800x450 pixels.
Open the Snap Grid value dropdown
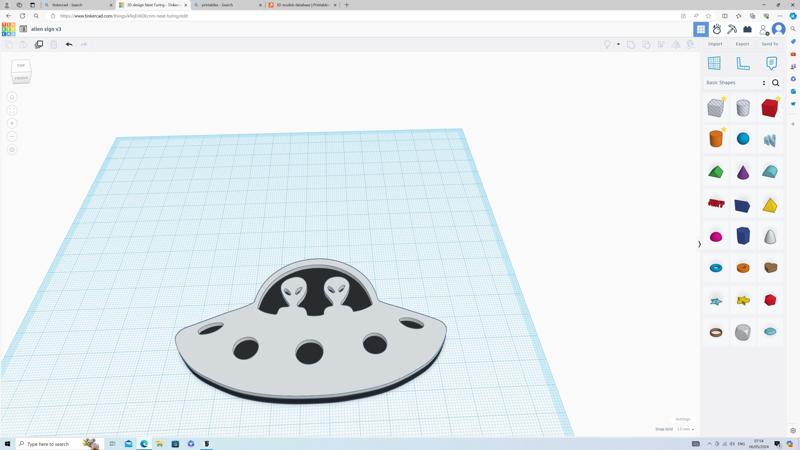pos(685,429)
